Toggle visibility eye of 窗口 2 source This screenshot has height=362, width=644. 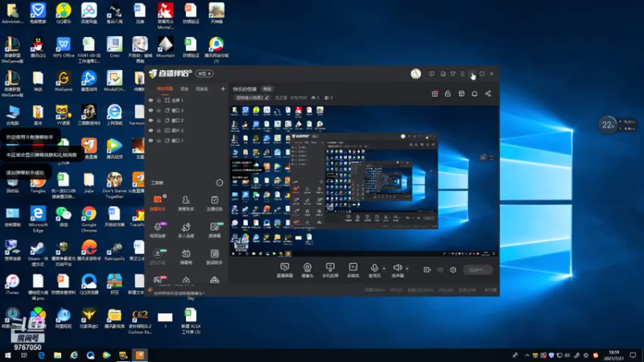click(151, 120)
